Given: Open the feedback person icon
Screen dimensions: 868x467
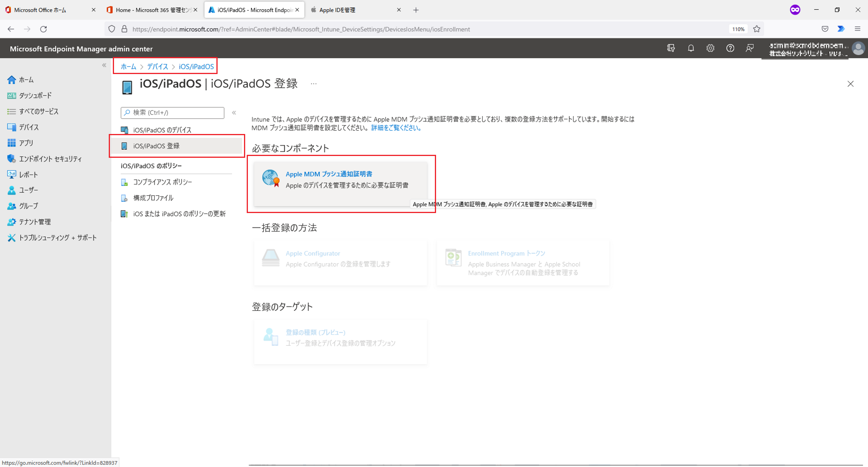Looking at the screenshot, I should (x=749, y=48).
